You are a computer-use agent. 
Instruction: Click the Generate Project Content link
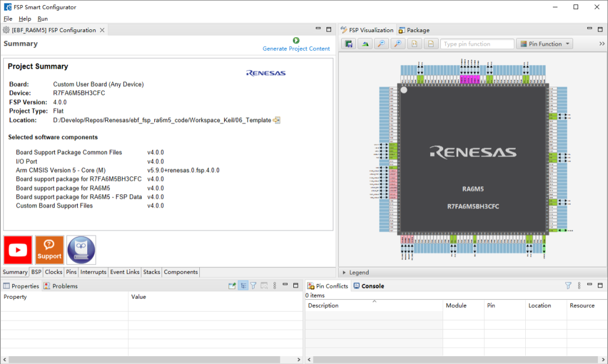(296, 49)
